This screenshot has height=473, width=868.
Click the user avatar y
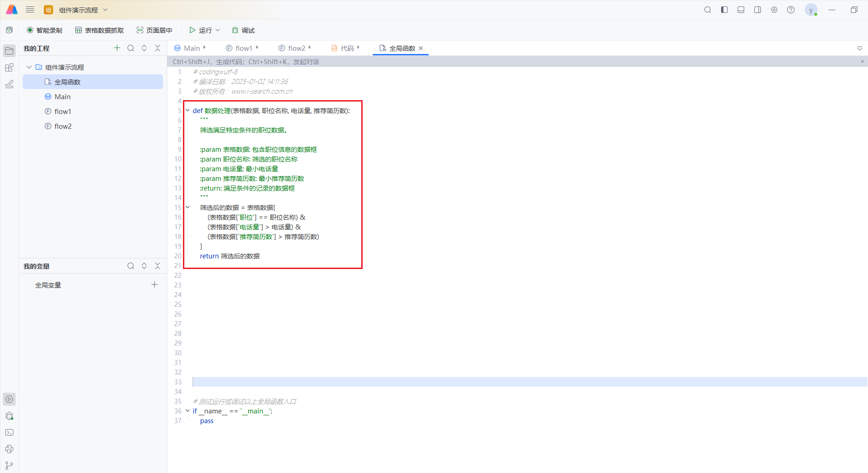[811, 10]
